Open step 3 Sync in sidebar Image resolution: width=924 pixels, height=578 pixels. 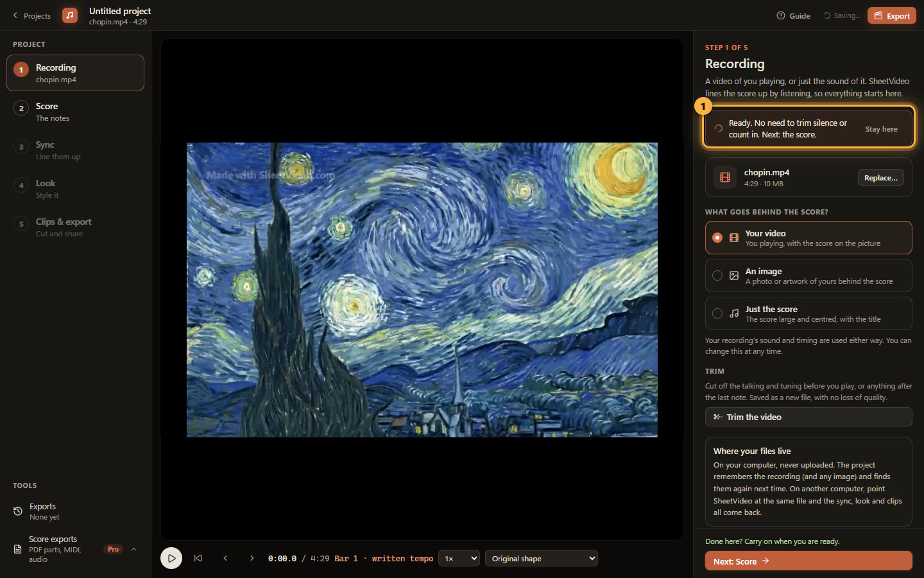(75, 150)
